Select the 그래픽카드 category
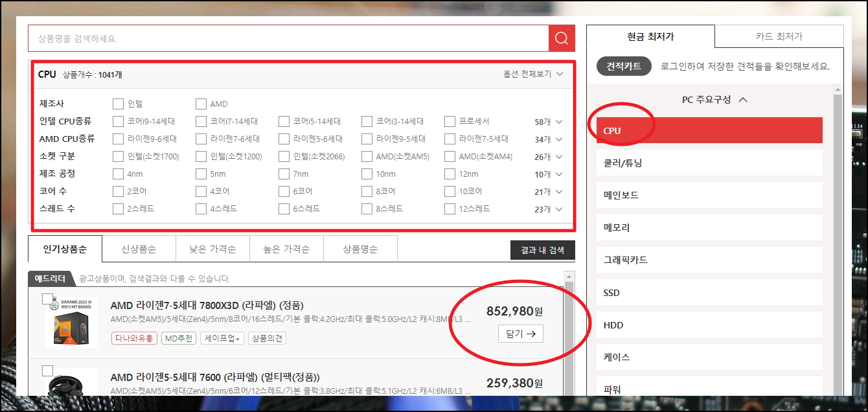This screenshot has width=868, height=412. (x=709, y=260)
